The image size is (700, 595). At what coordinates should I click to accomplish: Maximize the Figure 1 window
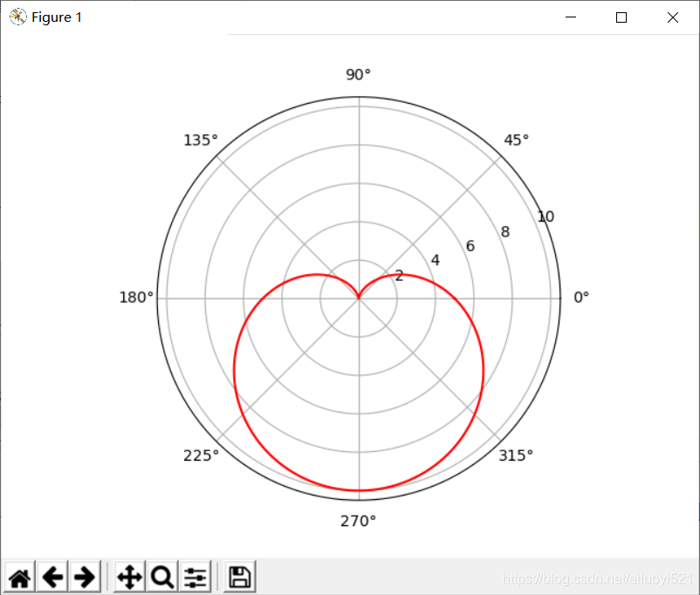621,17
